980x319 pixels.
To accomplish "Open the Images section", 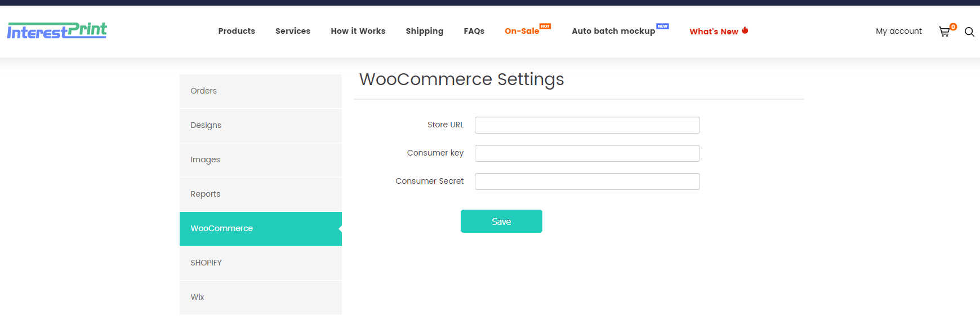I will click(x=206, y=159).
